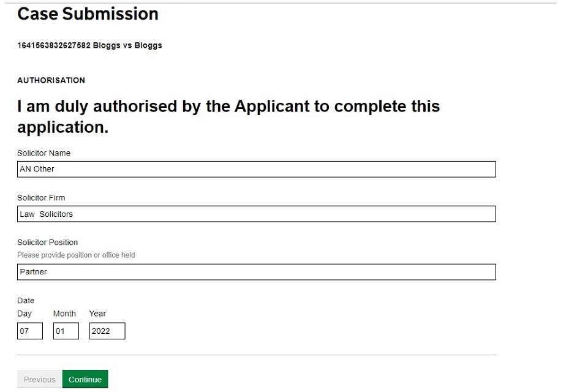This screenshot has width=588, height=392.
Task: Click the Case Submission page heading
Action: click(88, 14)
